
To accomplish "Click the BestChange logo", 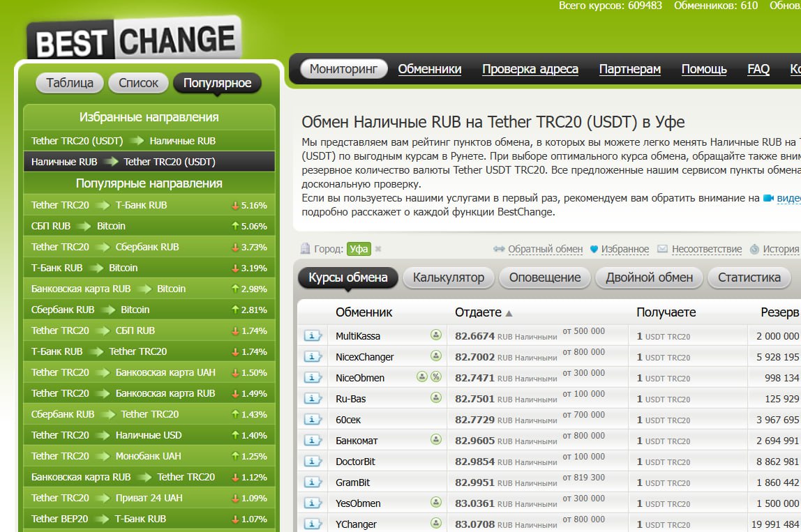I will (x=134, y=40).
